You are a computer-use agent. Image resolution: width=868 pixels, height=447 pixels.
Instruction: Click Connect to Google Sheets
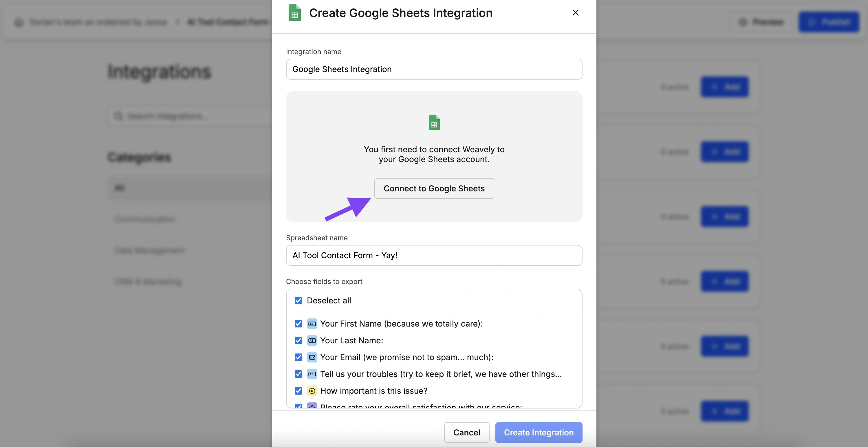pyautogui.click(x=434, y=188)
